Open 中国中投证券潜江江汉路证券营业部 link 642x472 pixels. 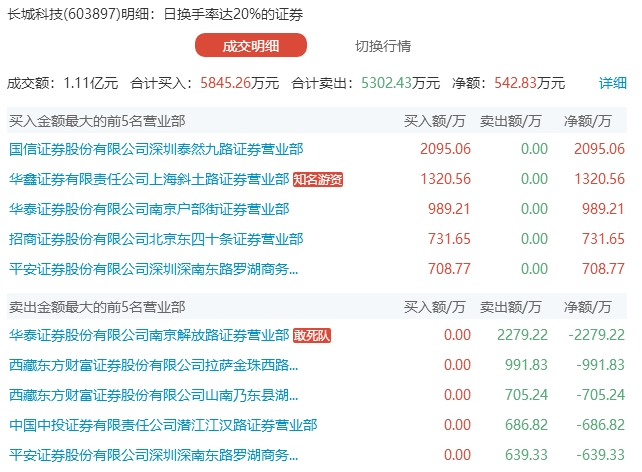click(163, 425)
